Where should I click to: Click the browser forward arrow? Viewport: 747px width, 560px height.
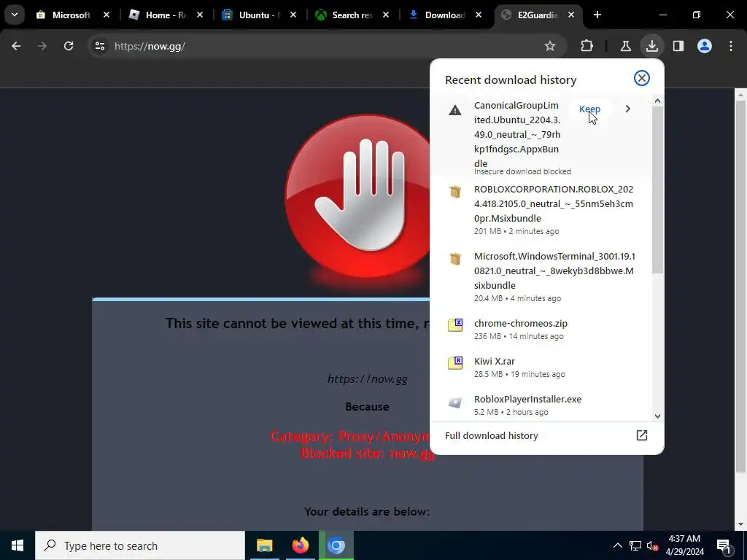tap(42, 46)
